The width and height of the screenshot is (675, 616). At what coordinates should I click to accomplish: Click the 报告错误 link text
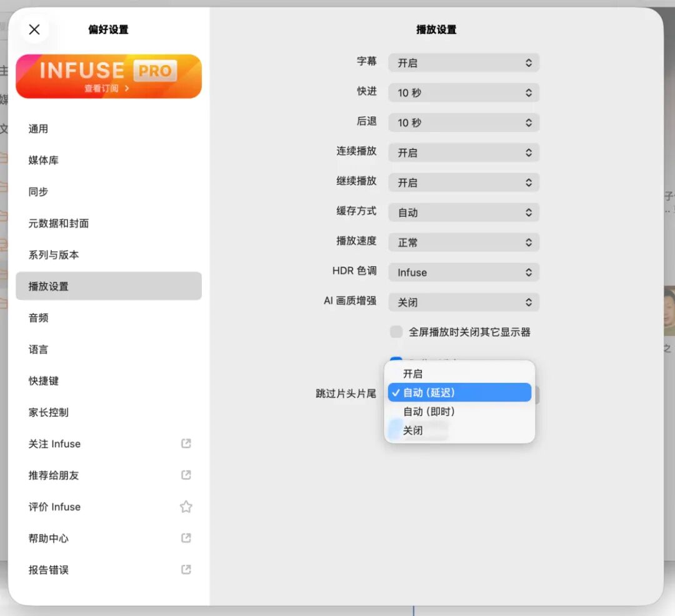[49, 570]
